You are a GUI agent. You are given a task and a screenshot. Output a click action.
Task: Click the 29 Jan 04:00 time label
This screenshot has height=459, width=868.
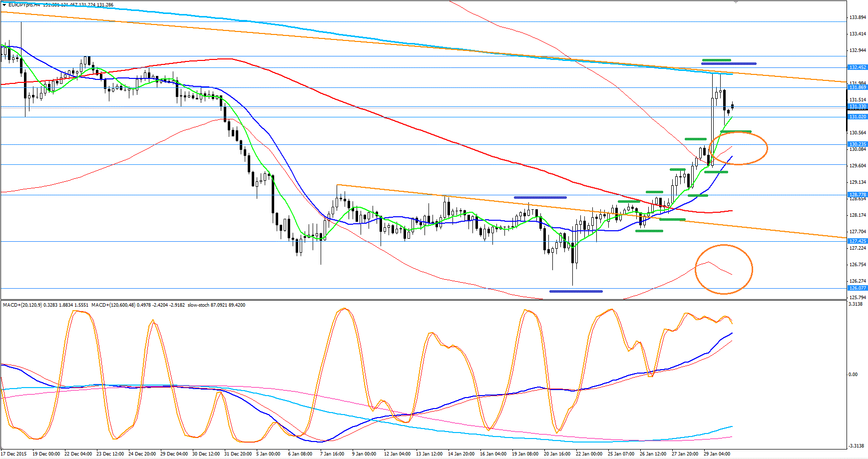717,454
